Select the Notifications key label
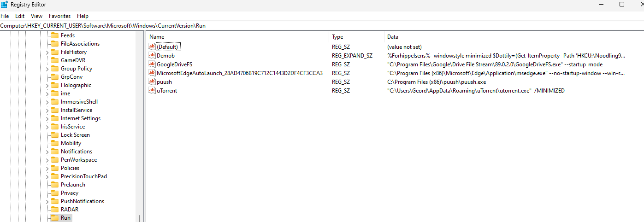 tap(77, 152)
